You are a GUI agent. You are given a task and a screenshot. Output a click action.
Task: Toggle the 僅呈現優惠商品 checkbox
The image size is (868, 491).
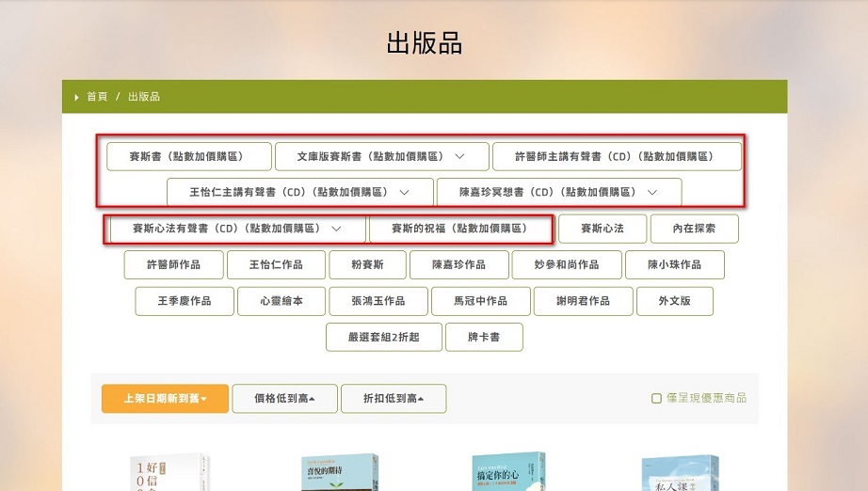656,398
